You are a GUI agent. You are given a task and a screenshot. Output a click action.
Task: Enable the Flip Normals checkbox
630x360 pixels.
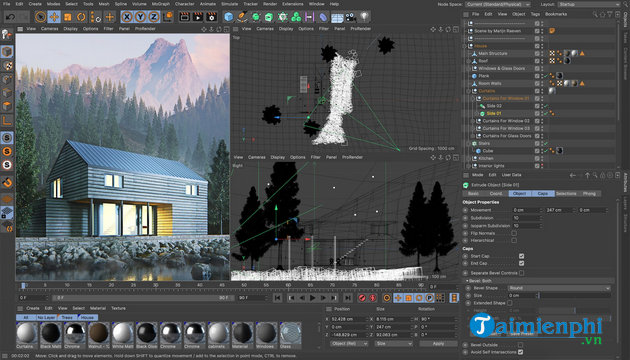514,233
